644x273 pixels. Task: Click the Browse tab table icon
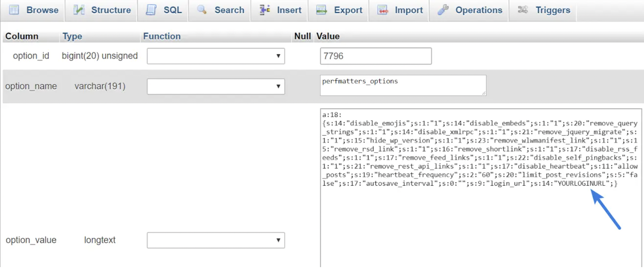14,10
